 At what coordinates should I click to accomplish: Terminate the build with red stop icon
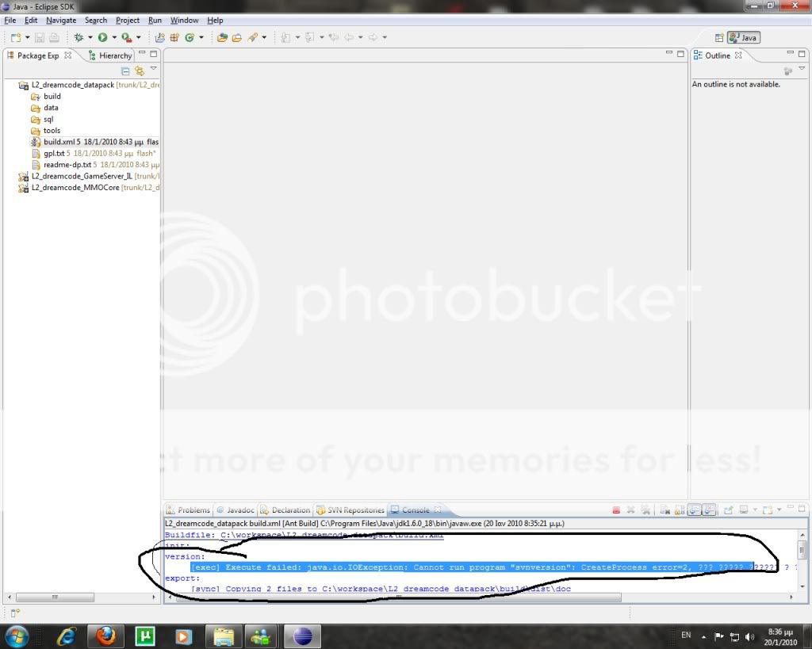pos(616,510)
